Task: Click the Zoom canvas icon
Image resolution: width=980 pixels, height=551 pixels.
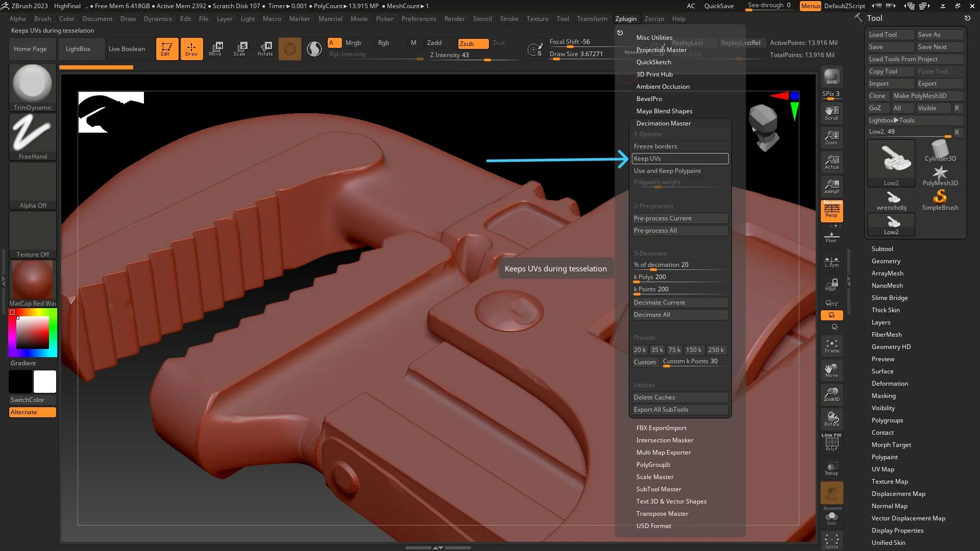Action: pyautogui.click(x=831, y=138)
